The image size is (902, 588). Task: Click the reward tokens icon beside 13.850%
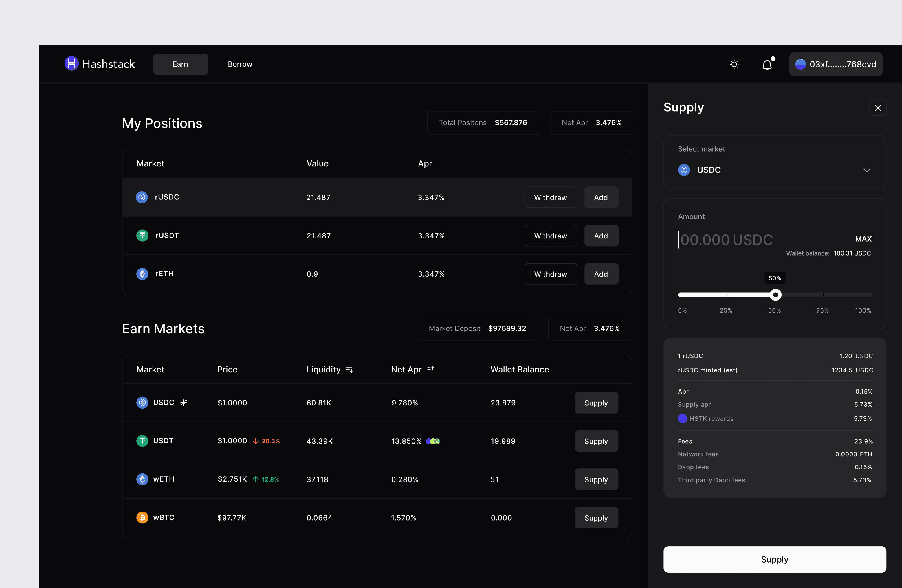[x=433, y=441]
